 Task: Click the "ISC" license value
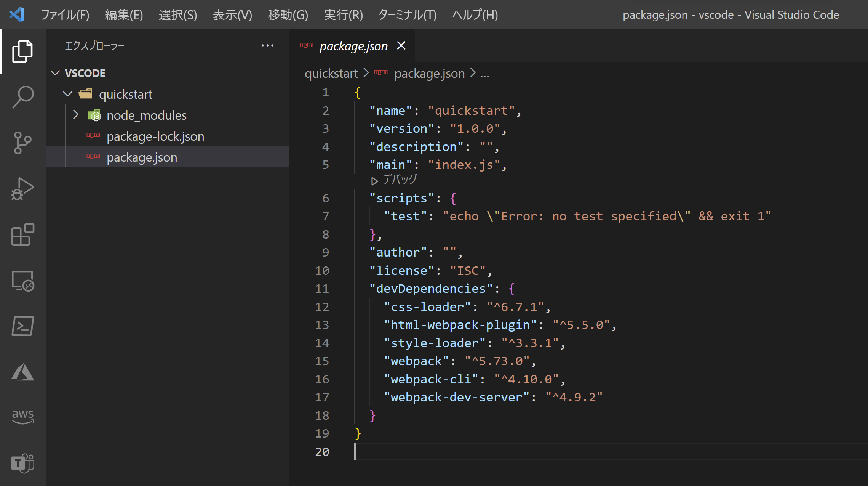point(468,271)
